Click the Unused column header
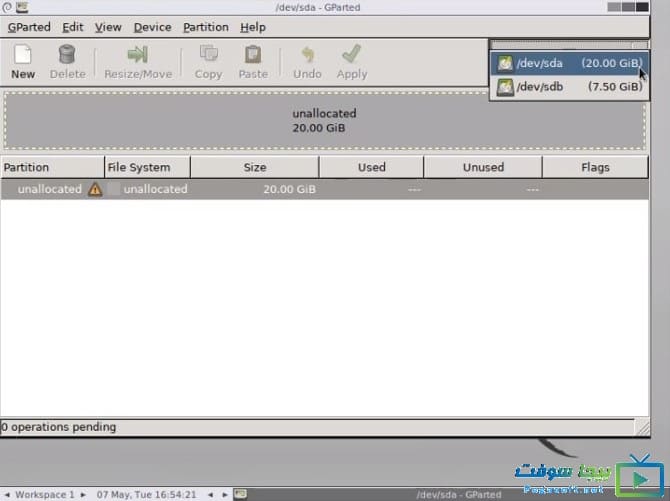This screenshot has width=670, height=501. [x=483, y=167]
